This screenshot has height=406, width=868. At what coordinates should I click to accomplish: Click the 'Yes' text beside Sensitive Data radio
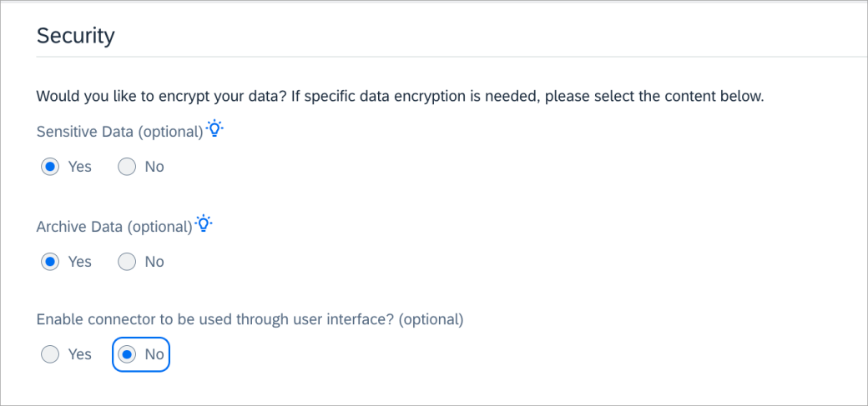point(80,167)
